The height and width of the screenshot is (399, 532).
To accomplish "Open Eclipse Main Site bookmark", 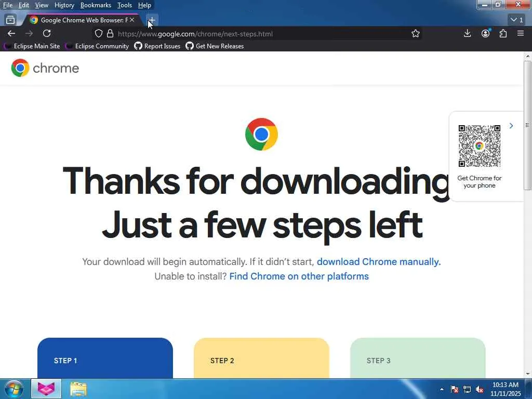I will click(x=32, y=46).
